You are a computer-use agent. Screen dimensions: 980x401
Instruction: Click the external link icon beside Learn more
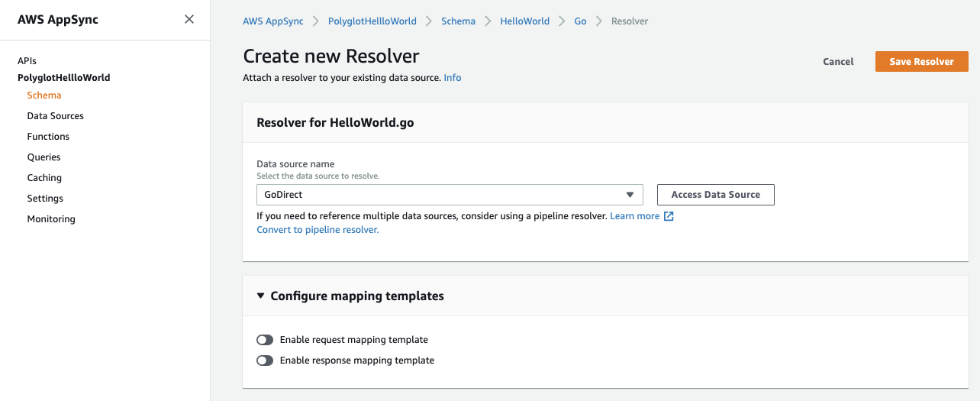click(x=669, y=216)
